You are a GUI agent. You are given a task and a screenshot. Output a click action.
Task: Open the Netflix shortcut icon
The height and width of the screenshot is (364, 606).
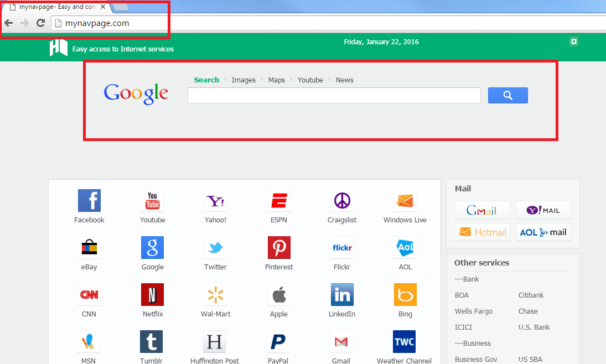(152, 295)
